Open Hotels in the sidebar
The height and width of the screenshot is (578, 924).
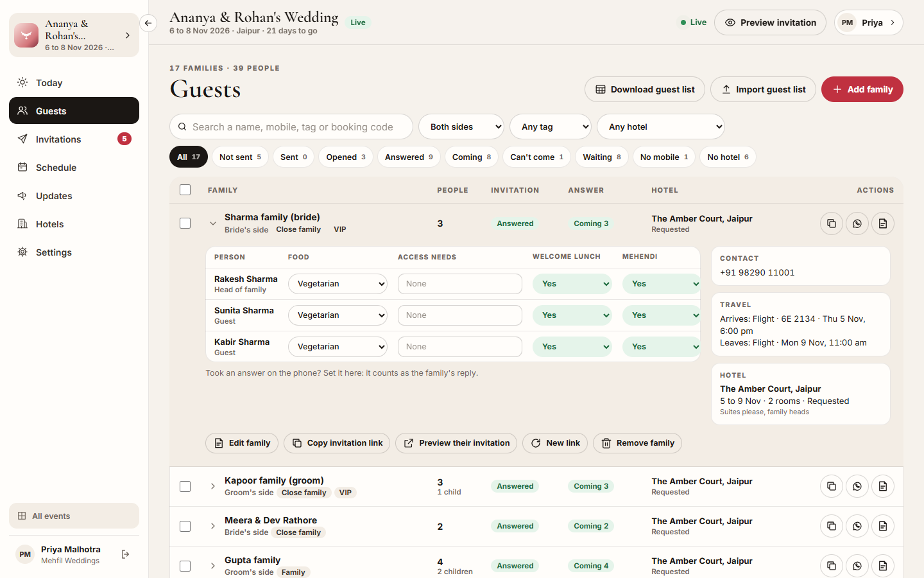pyautogui.click(x=74, y=224)
